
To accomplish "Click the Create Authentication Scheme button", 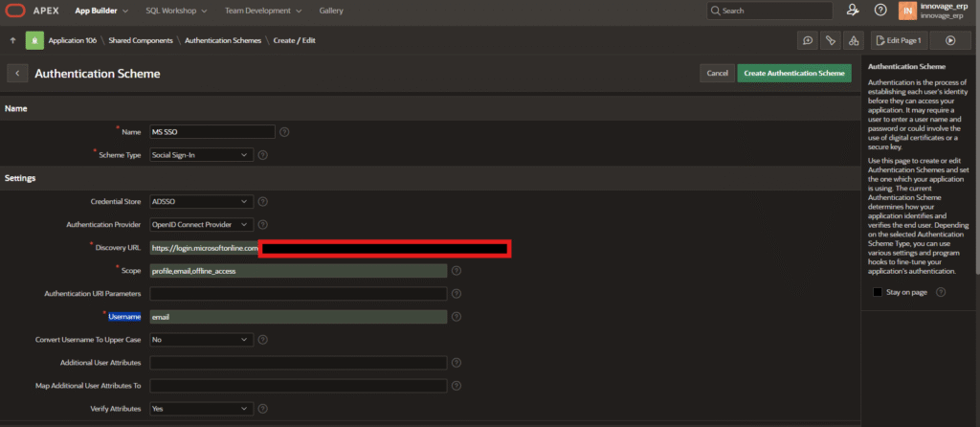I will [793, 73].
